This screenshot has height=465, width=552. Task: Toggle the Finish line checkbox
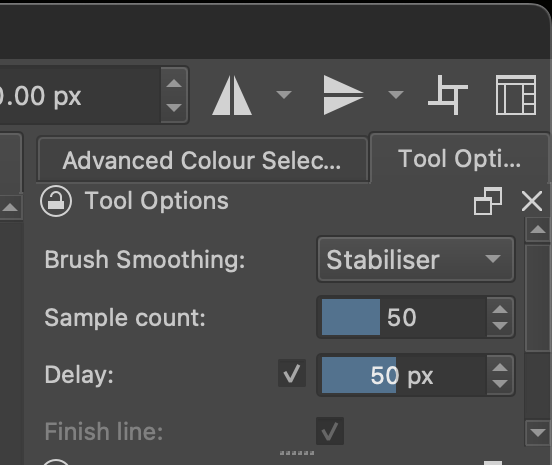[x=330, y=431]
